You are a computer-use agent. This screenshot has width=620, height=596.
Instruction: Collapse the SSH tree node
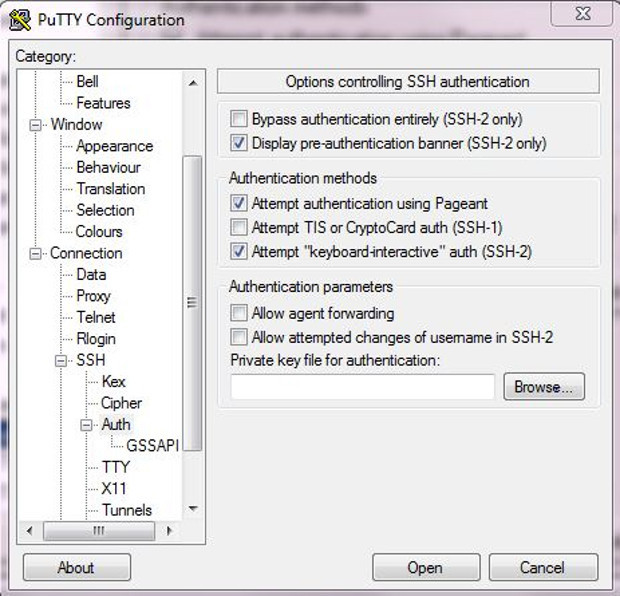pyautogui.click(x=60, y=361)
